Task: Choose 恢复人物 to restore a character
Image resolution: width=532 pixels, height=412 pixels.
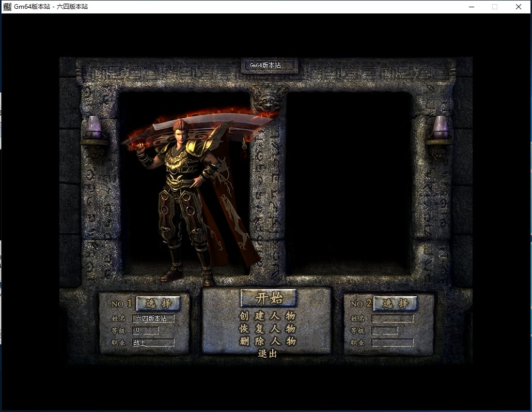Action: tap(267, 329)
